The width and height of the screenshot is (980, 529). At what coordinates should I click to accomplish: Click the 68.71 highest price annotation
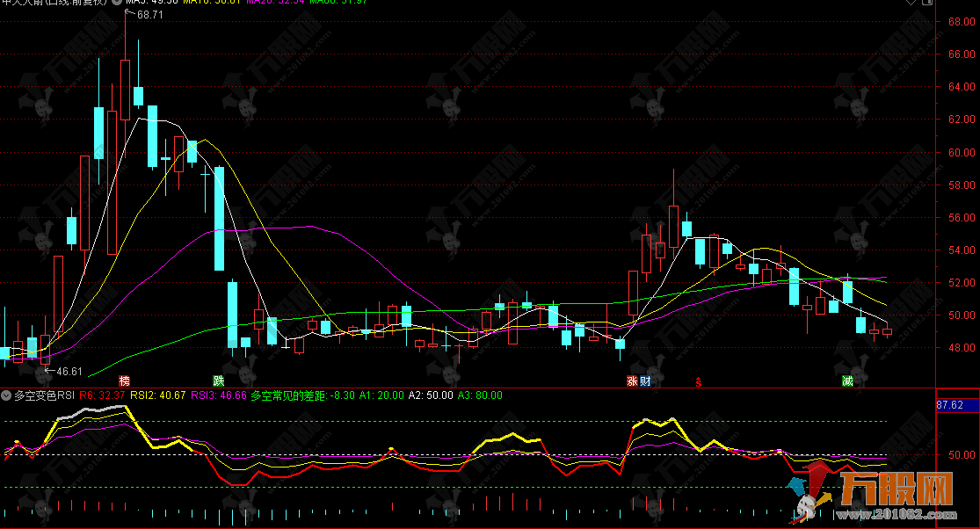click(x=149, y=16)
